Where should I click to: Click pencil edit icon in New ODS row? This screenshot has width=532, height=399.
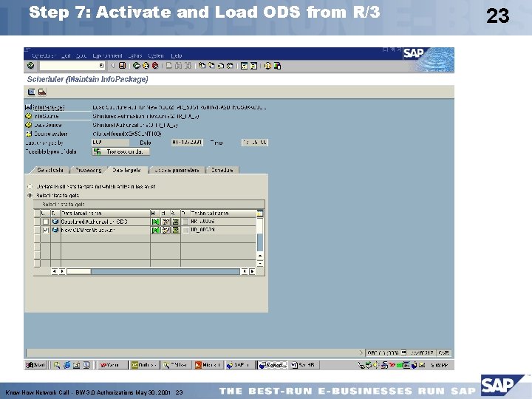click(166, 230)
